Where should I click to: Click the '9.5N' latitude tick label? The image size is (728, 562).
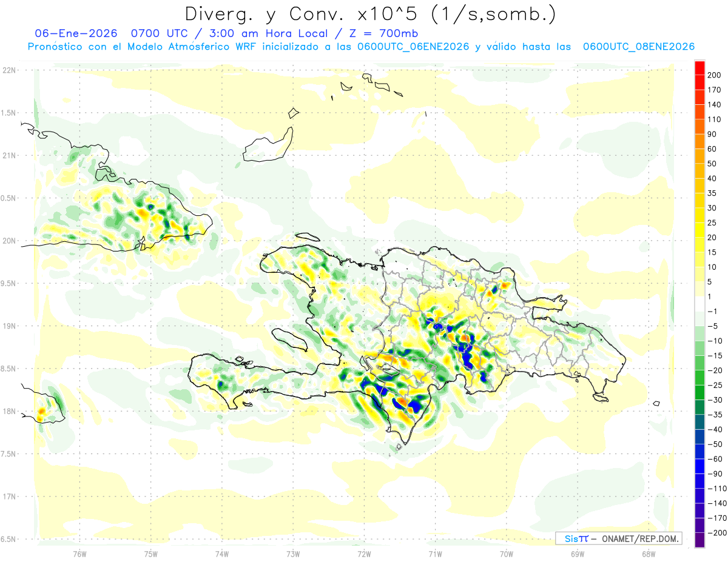8,283
